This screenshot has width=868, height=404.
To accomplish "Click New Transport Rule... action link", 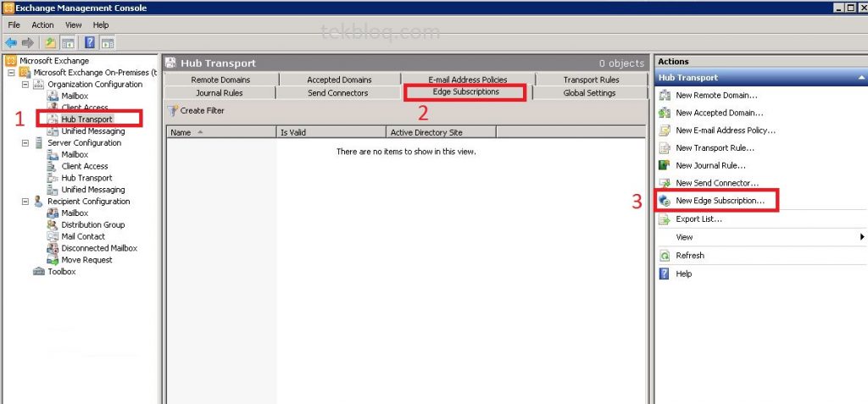I will [x=715, y=147].
